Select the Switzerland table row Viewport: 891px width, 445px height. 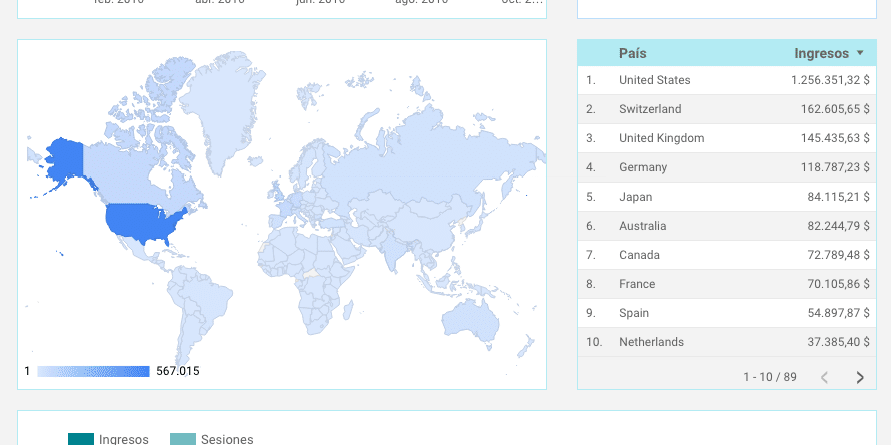pyautogui.click(x=727, y=109)
